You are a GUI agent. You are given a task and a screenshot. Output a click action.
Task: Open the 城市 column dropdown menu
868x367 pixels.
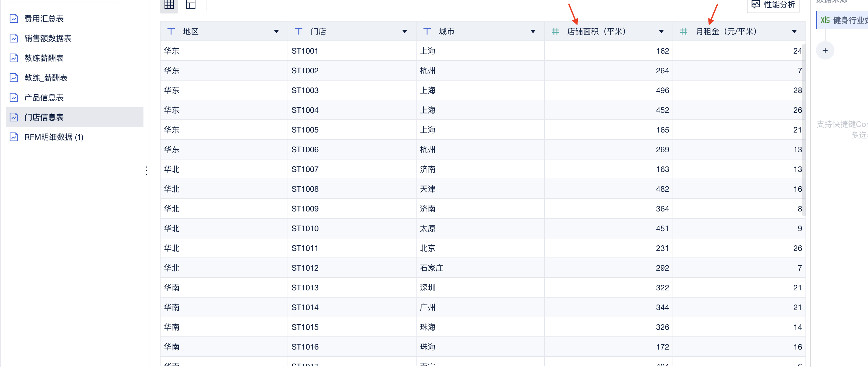533,32
